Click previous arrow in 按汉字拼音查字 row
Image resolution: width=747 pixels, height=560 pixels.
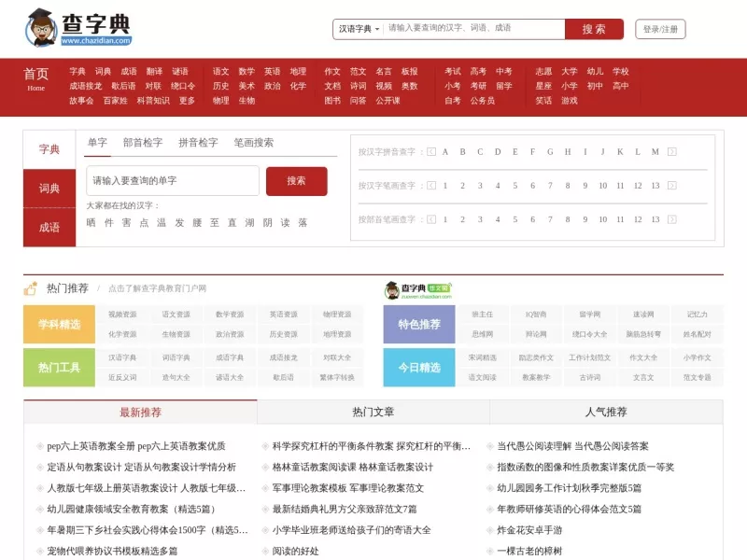[431, 152]
